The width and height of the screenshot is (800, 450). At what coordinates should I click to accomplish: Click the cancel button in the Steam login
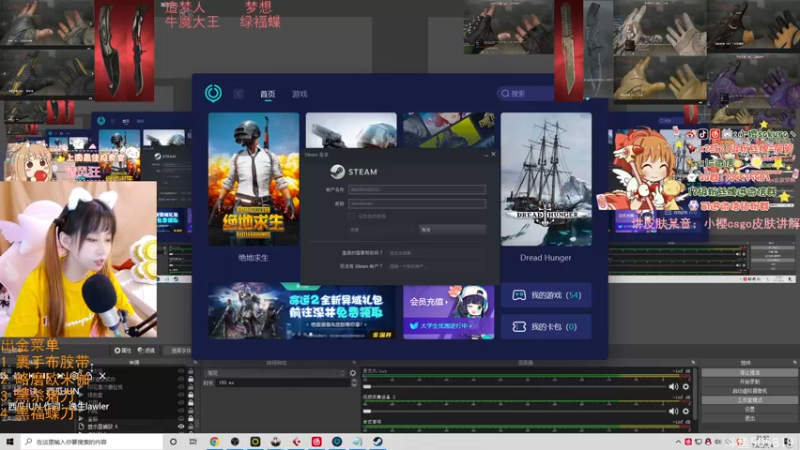452,230
